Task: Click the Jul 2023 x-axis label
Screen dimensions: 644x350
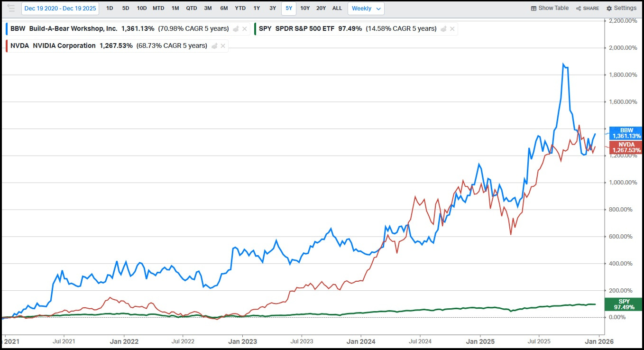Action: [x=302, y=341]
